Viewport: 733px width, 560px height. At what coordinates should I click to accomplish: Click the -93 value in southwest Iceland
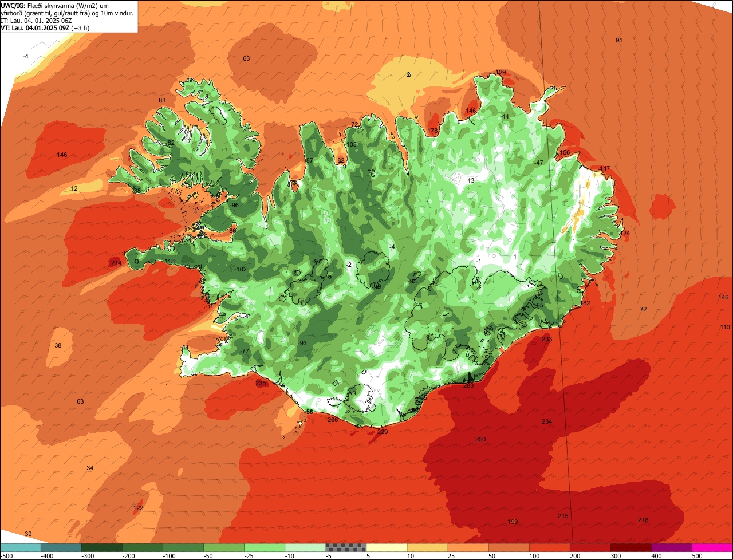click(302, 343)
